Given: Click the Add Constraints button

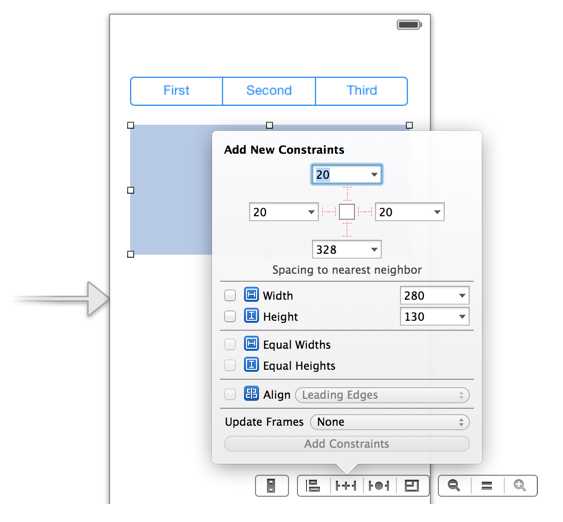Looking at the screenshot, I should tap(346, 444).
